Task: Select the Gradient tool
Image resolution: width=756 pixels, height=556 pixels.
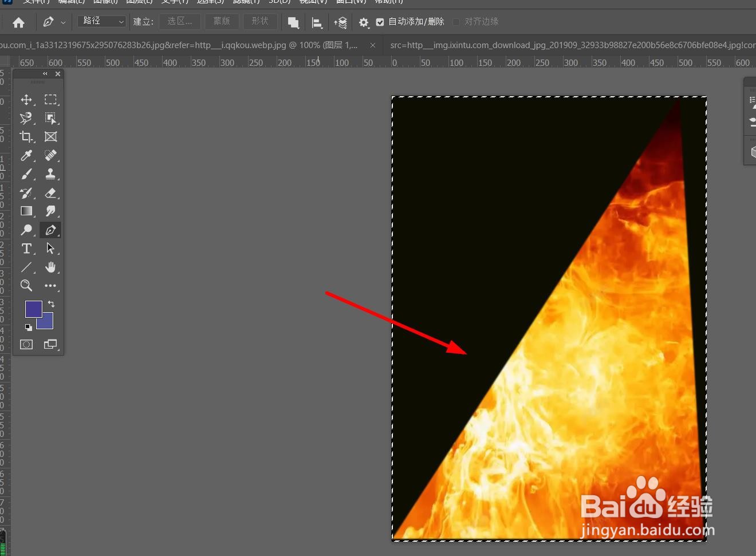Action: tap(26, 211)
